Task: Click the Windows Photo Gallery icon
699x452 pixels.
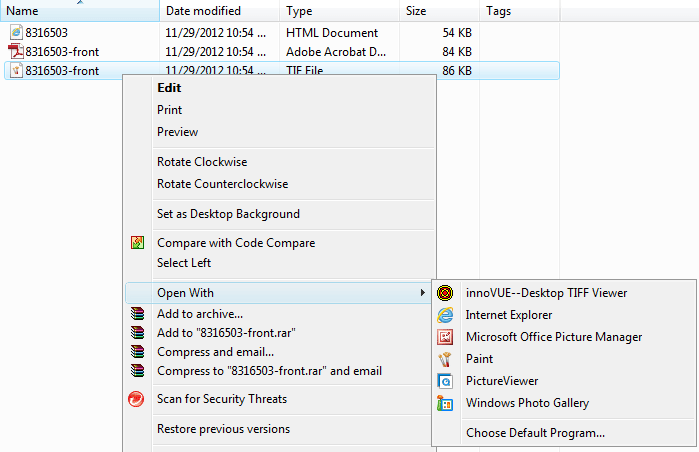Action: [445, 403]
